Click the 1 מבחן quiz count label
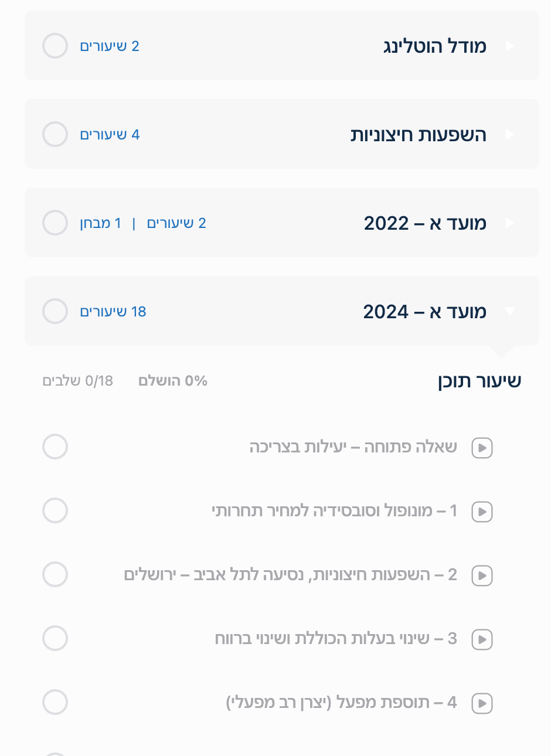 pos(101,223)
